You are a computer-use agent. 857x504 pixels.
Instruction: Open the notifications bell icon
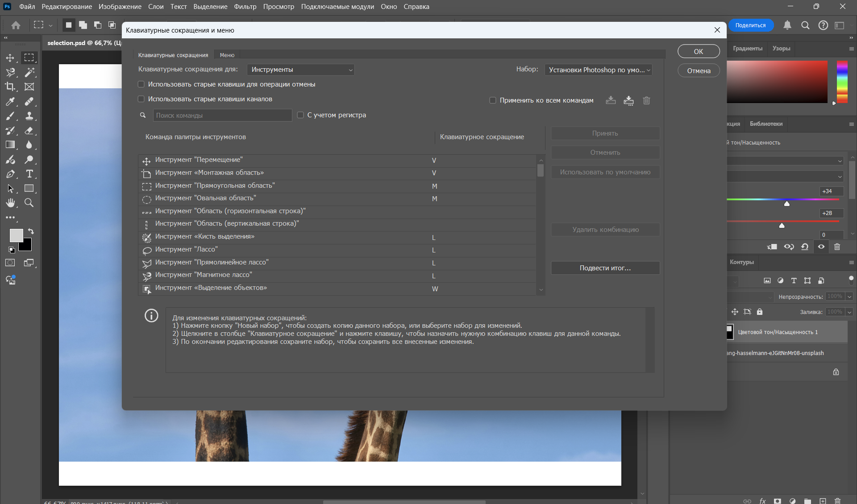pyautogui.click(x=787, y=25)
